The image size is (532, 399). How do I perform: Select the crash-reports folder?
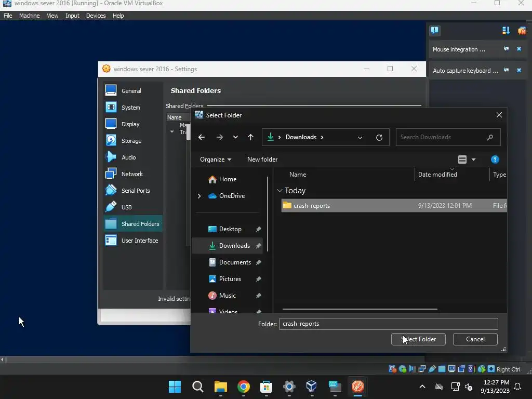[394, 205]
